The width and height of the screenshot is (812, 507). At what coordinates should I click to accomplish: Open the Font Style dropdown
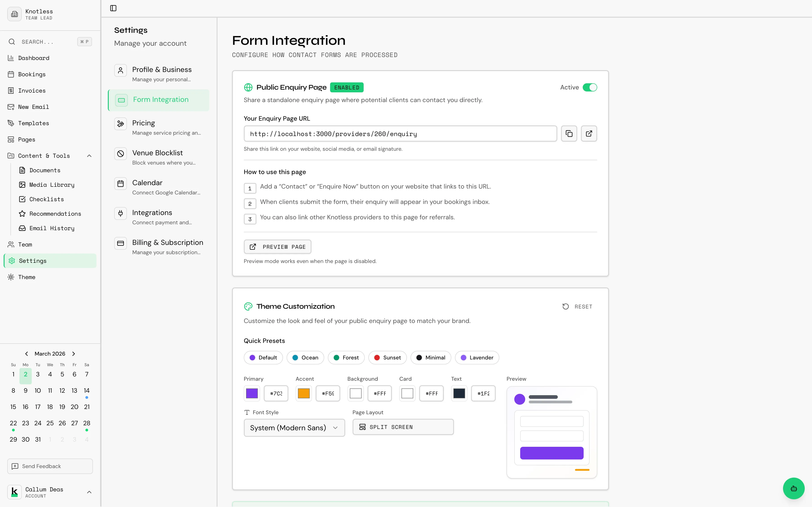[x=294, y=428]
